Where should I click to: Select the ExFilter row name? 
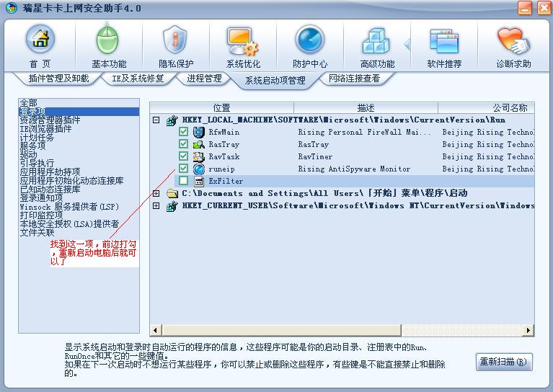(x=226, y=181)
